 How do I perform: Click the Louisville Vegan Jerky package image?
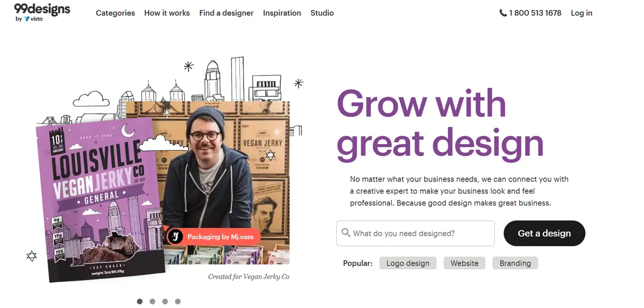click(x=101, y=200)
